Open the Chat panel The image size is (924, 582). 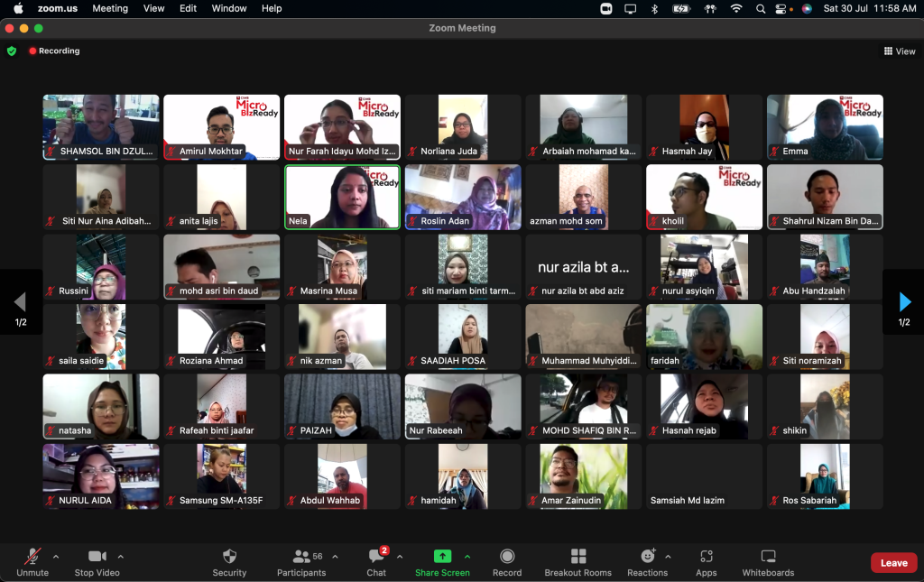pyautogui.click(x=376, y=557)
